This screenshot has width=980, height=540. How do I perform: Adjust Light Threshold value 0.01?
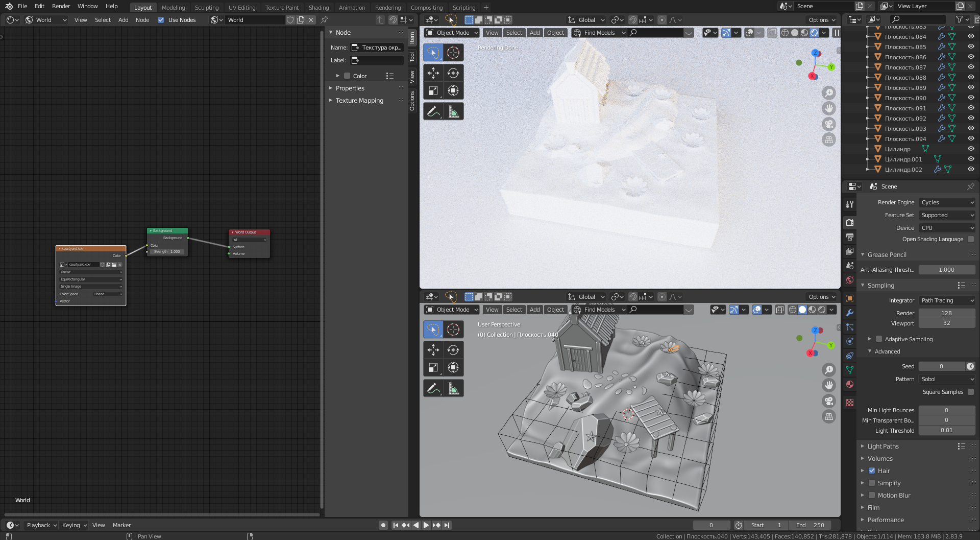coord(947,430)
